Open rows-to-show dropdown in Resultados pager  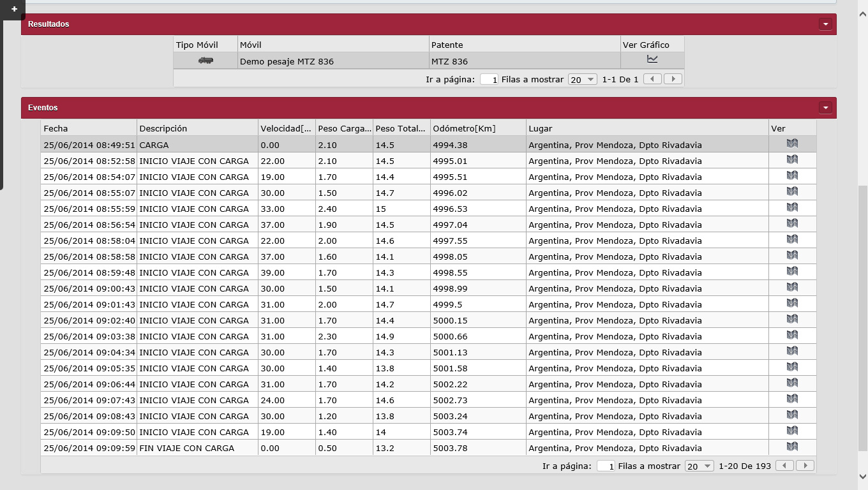tap(582, 80)
